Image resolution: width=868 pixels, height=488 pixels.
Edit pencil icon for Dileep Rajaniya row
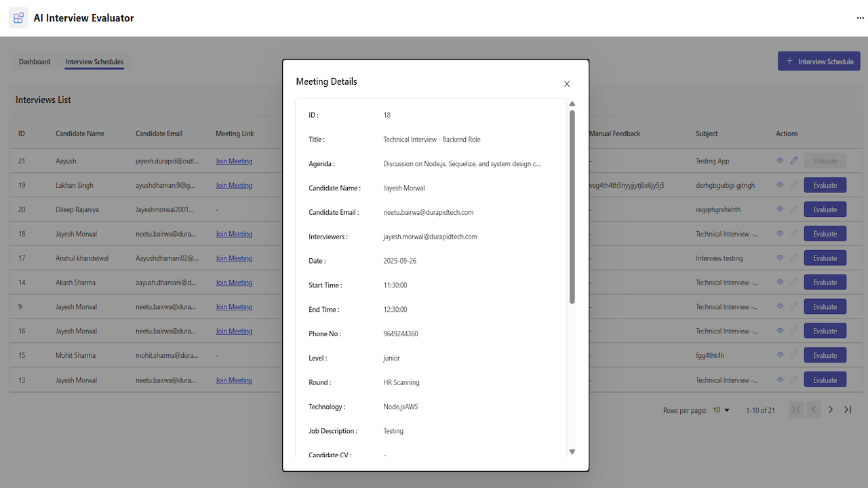pyautogui.click(x=794, y=209)
